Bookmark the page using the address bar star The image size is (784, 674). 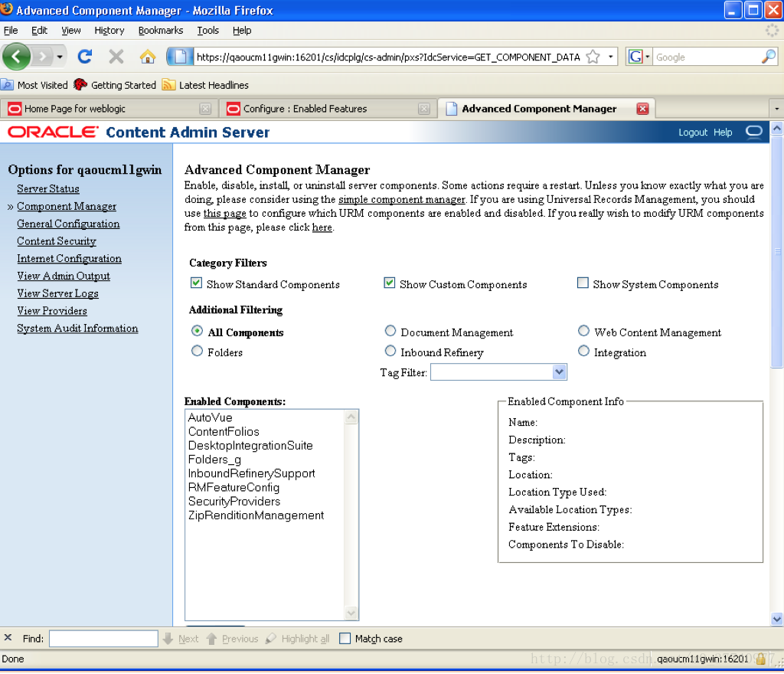coord(592,56)
